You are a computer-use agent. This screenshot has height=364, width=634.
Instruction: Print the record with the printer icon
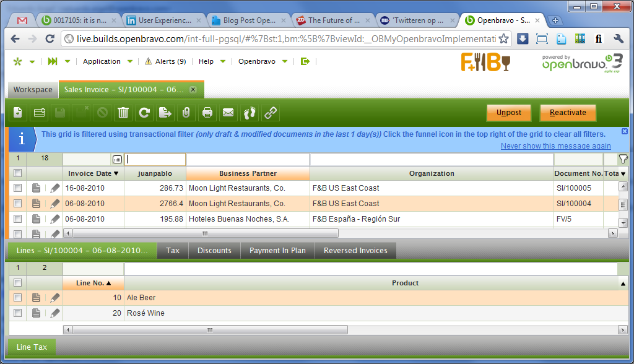pos(207,113)
